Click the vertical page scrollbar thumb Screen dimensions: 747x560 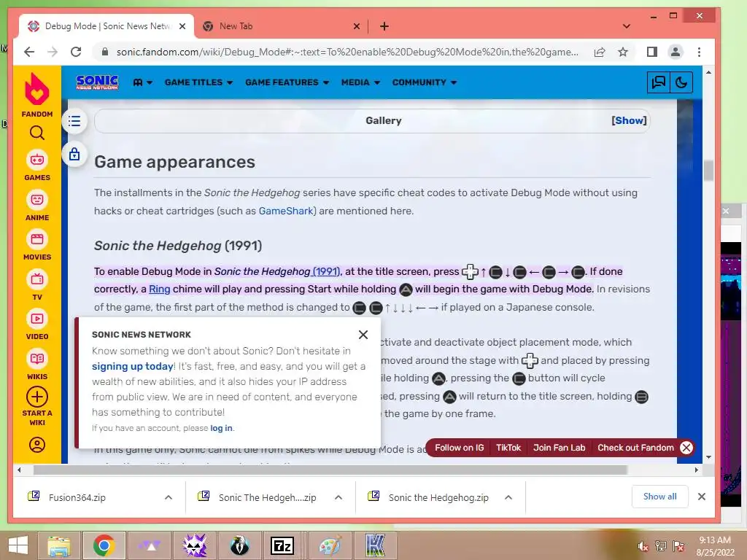tap(708, 171)
